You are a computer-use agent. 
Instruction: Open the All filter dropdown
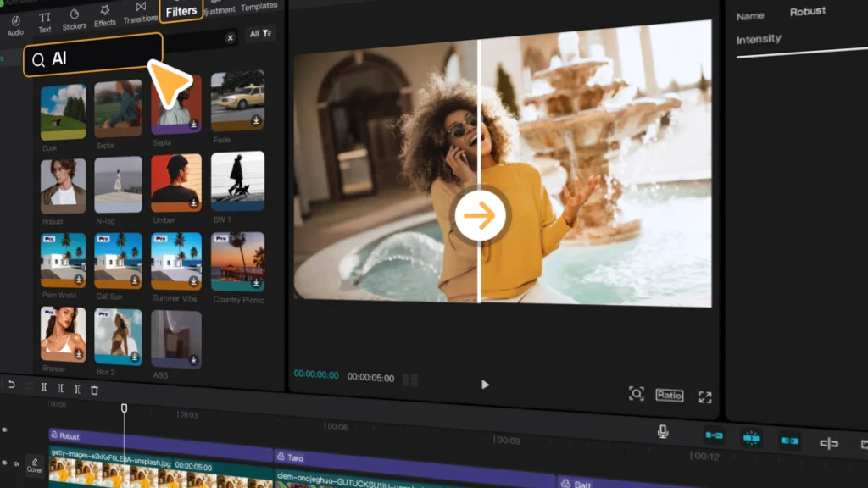(260, 34)
